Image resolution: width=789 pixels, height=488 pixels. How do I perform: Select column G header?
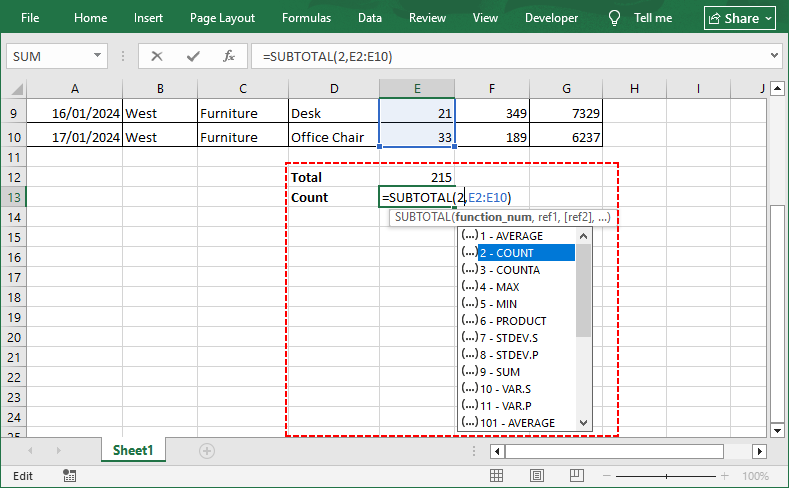click(566, 89)
